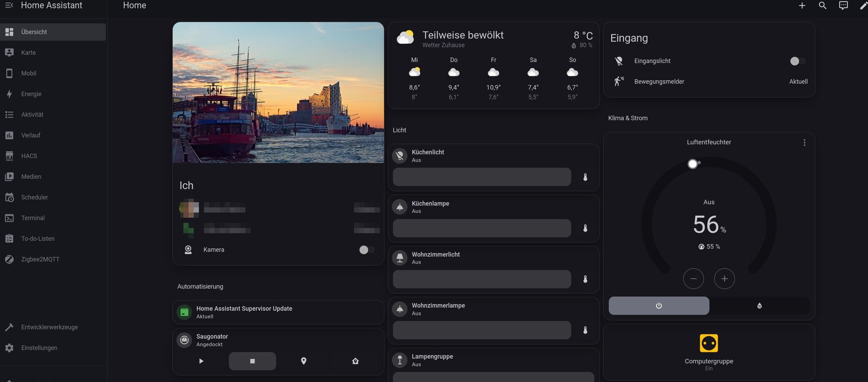Toggle the Kamera switch
Viewport: 868px width, 382px height.
(366, 250)
